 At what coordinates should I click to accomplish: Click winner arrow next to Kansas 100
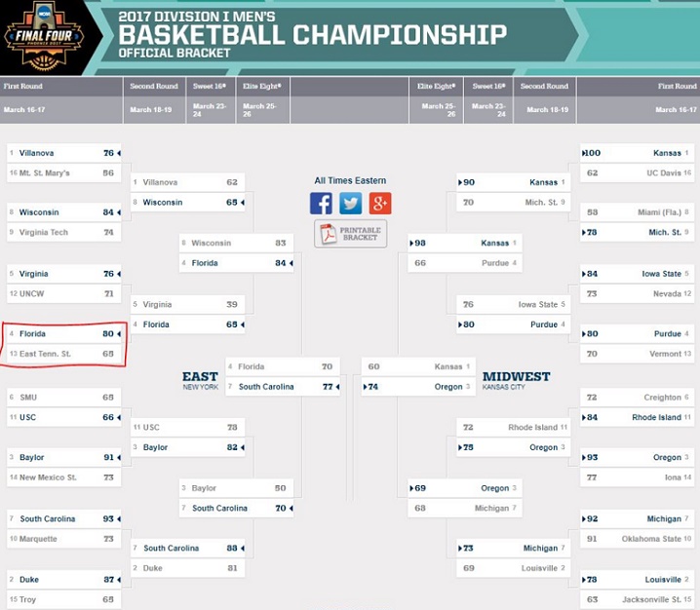[582, 153]
